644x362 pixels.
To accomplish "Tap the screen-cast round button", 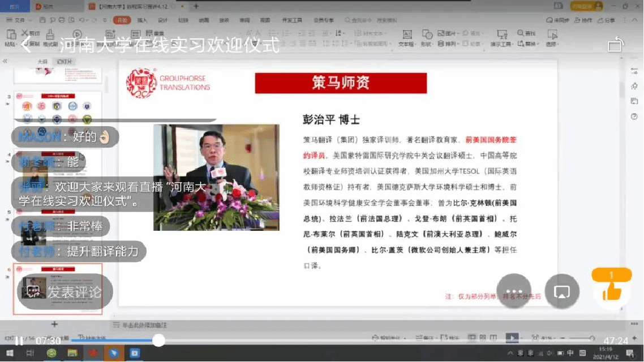I will point(562,291).
